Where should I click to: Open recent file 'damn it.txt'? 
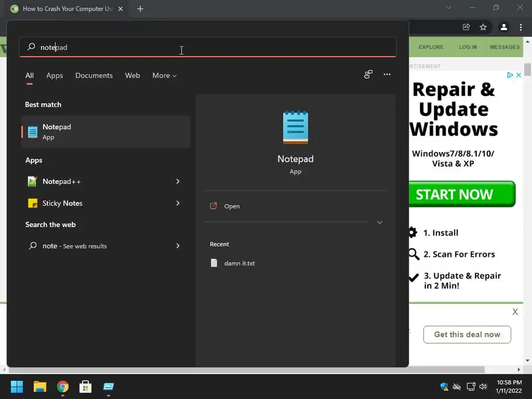[240, 263]
